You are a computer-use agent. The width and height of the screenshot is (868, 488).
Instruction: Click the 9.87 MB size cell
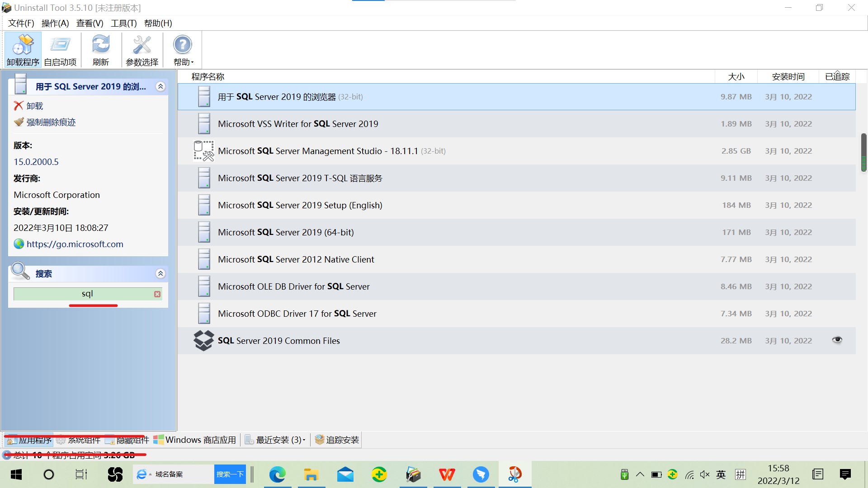pos(736,97)
